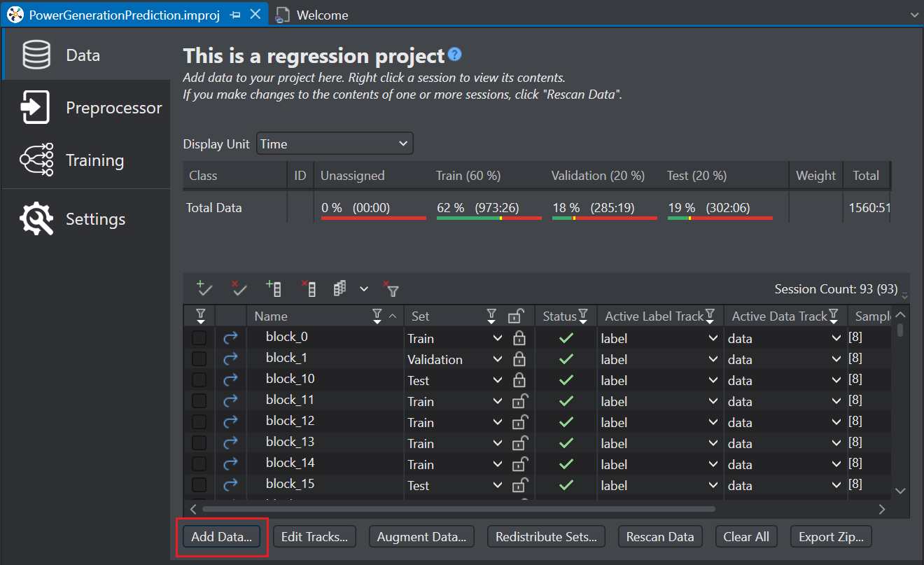Click the Export Zip button
The image size is (924, 565).
[831, 537]
